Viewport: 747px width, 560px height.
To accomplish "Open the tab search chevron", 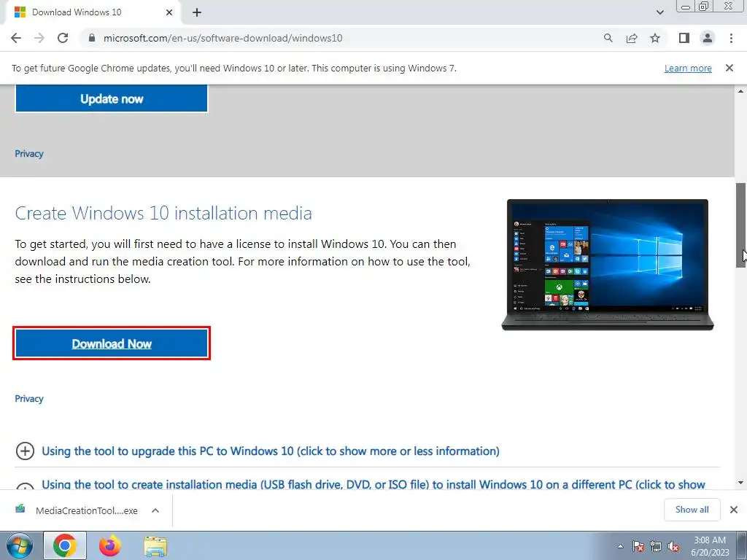I will click(x=659, y=12).
